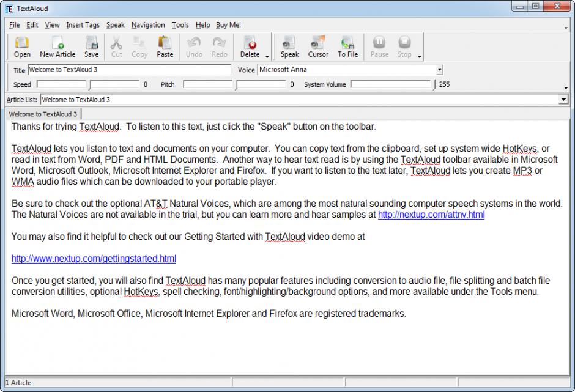The width and height of the screenshot is (575, 392).
Task: Maximize the TextAloud window
Action: coord(536,6)
